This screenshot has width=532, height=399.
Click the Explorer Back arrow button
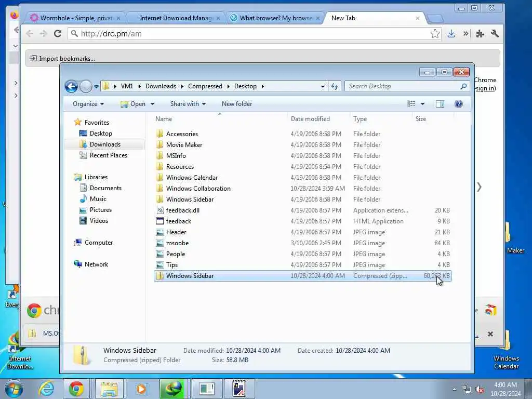coord(71,87)
